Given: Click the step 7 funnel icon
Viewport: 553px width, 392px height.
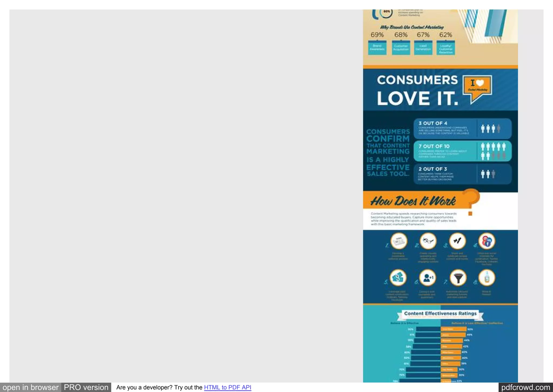Looking at the screenshot, I should [x=458, y=278].
